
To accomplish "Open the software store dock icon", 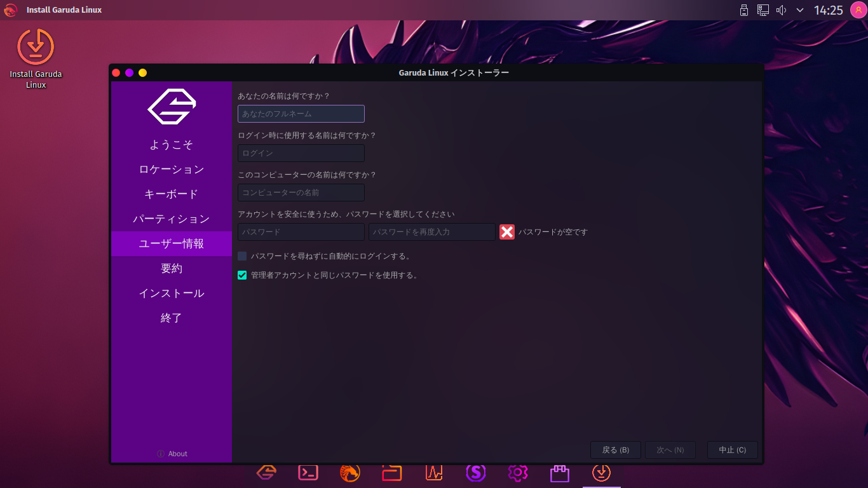I will tap(560, 472).
